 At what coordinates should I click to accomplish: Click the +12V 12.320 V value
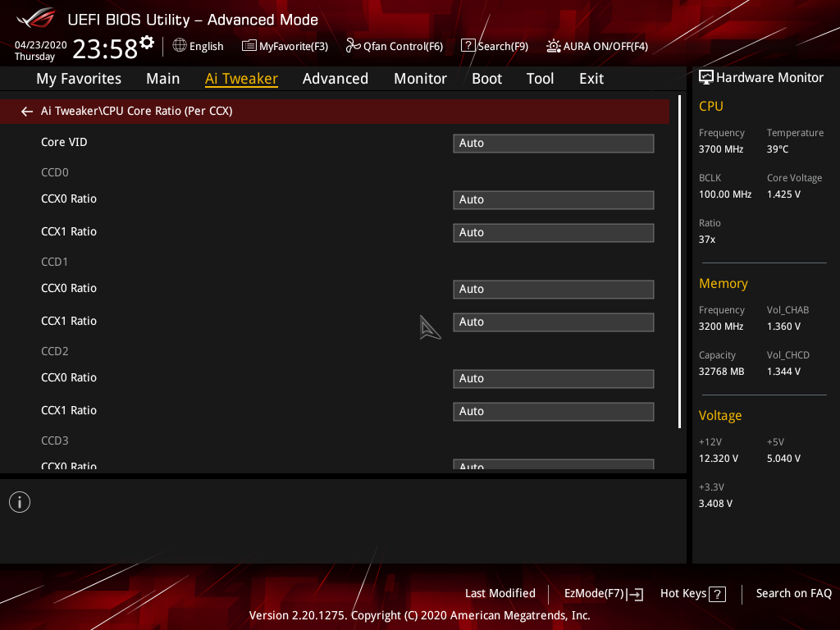tap(718, 459)
